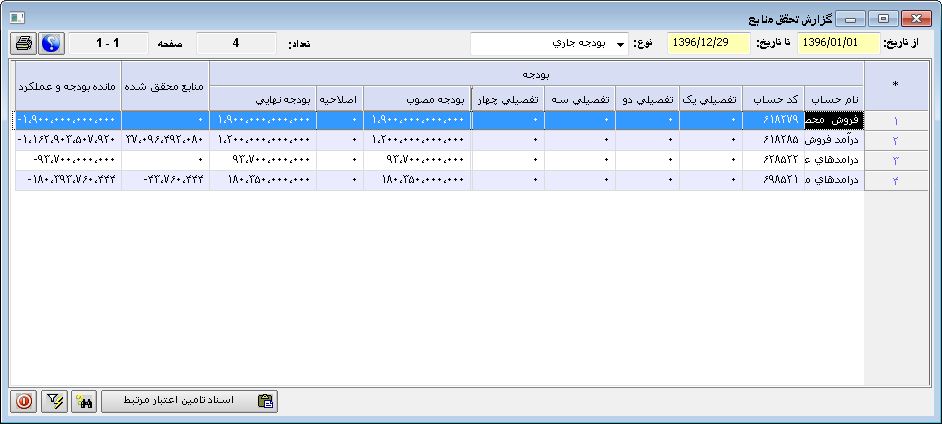The width and height of the screenshot is (942, 424).
Task: Click the مانده بودجه و عملکرد column header
Action: [68, 86]
